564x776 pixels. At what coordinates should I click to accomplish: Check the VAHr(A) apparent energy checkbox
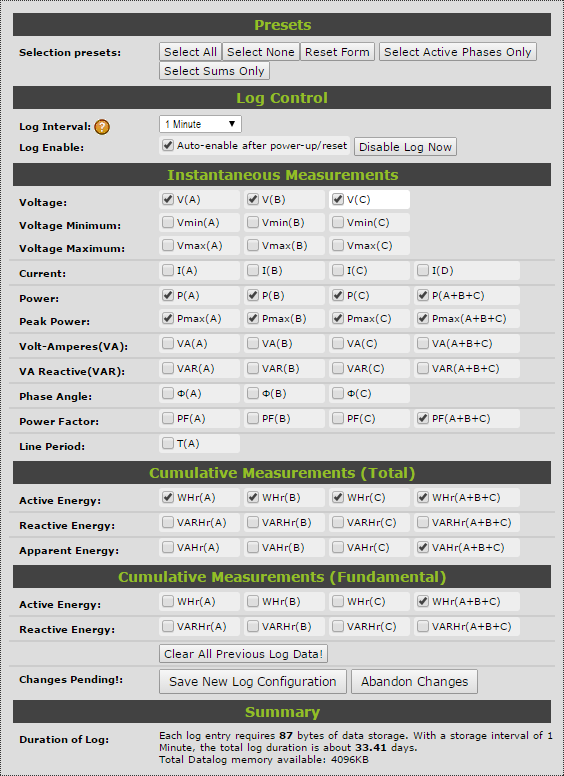coord(168,547)
